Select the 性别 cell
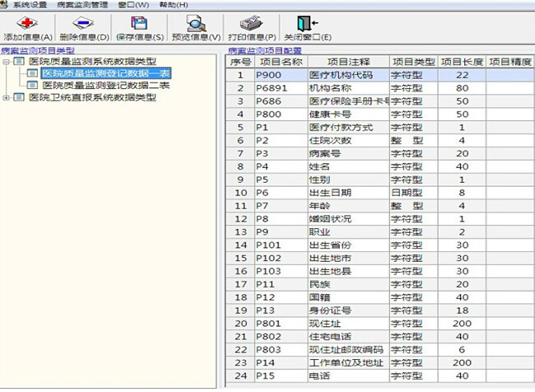This screenshot has height=392, width=535. tap(348, 180)
